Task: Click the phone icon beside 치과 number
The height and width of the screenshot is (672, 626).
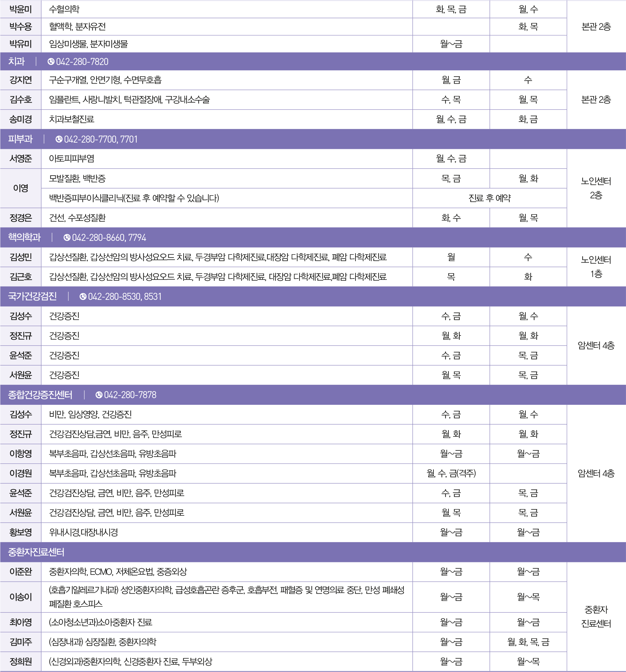Action: tap(51, 62)
